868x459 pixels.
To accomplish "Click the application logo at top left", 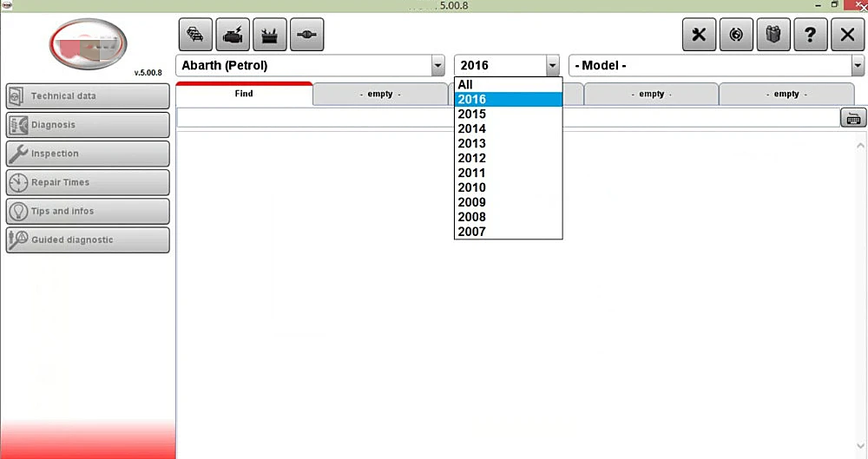I will (89, 44).
